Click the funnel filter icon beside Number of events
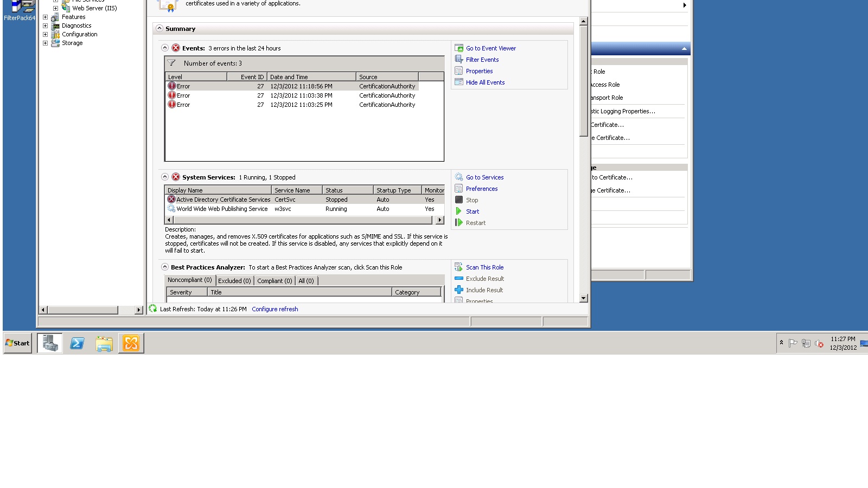The width and height of the screenshot is (868, 488). pyautogui.click(x=171, y=63)
